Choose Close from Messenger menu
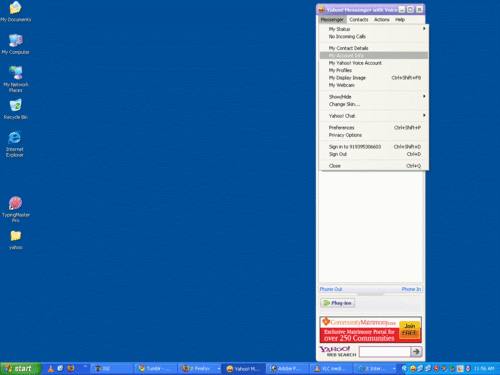The height and width of the screenshot is (375, 500). pyautogui.click(x=374, y=166)
